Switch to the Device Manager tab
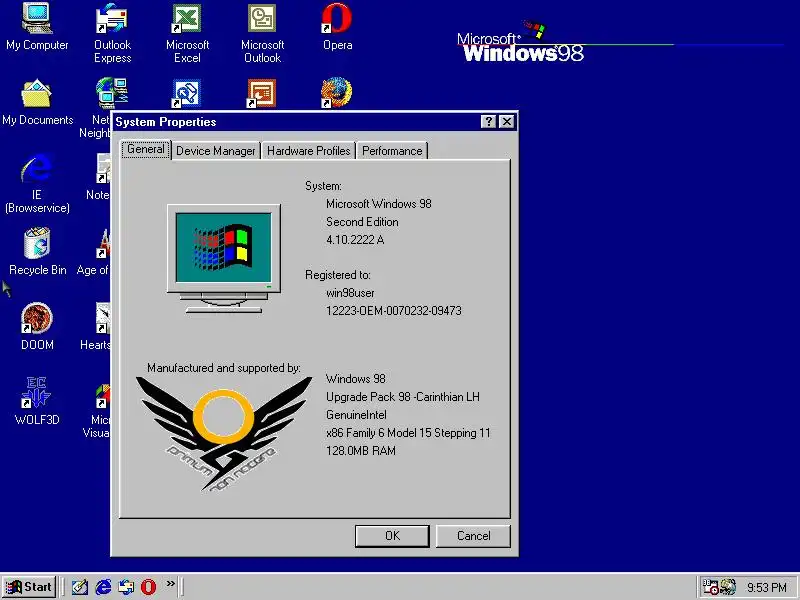The width and height of the screenshot is (800, 600). coord(215,151)
